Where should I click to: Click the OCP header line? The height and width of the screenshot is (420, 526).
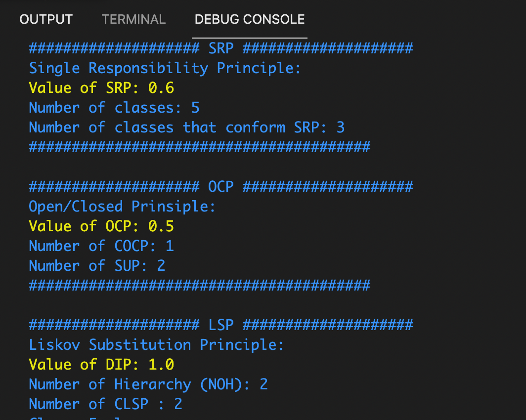click(x=221, y=187)
